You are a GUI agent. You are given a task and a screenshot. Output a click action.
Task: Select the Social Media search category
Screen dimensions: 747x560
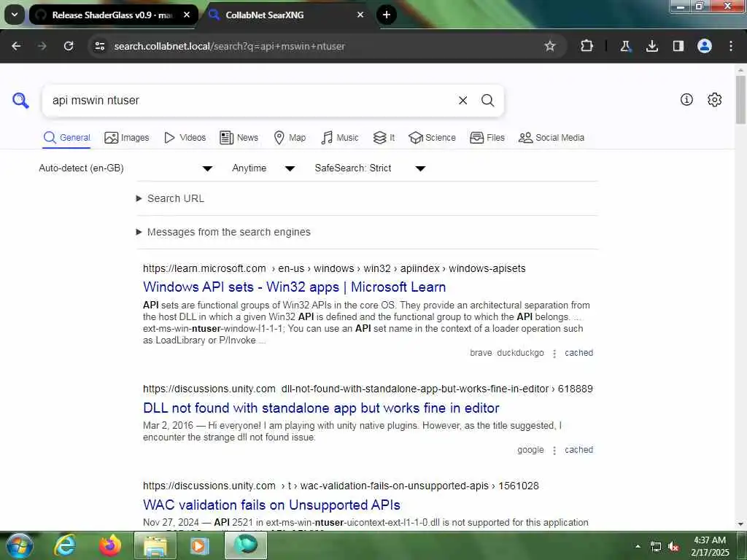551,138
